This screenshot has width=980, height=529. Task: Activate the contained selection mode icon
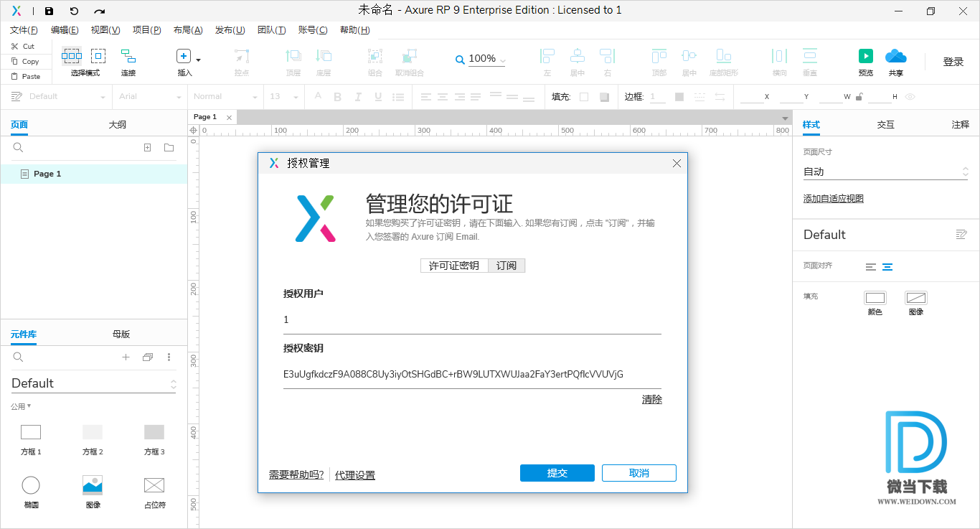point(98,56)
